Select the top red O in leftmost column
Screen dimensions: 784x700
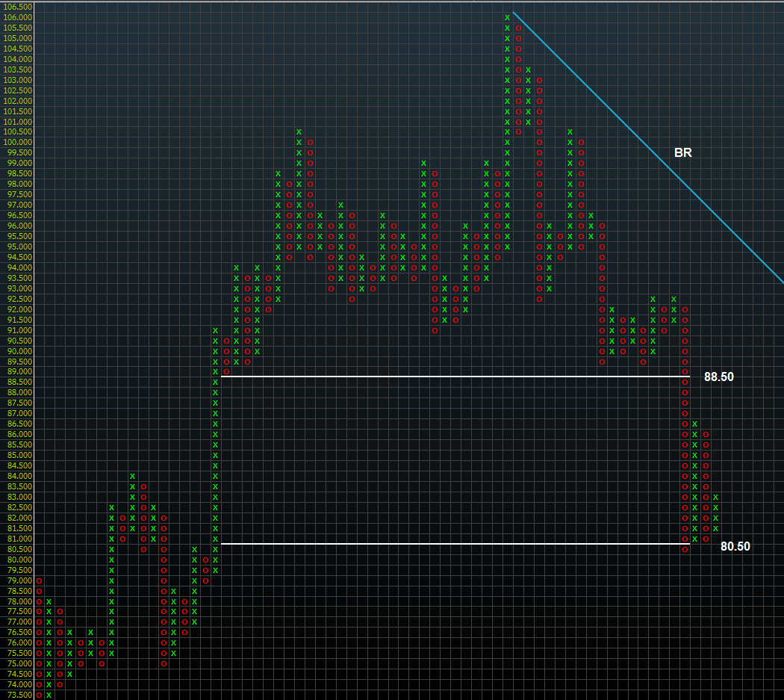tap(39, 580)
